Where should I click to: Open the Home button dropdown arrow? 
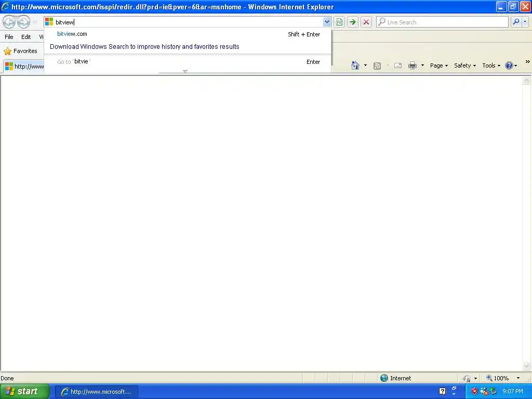point(365,65)
